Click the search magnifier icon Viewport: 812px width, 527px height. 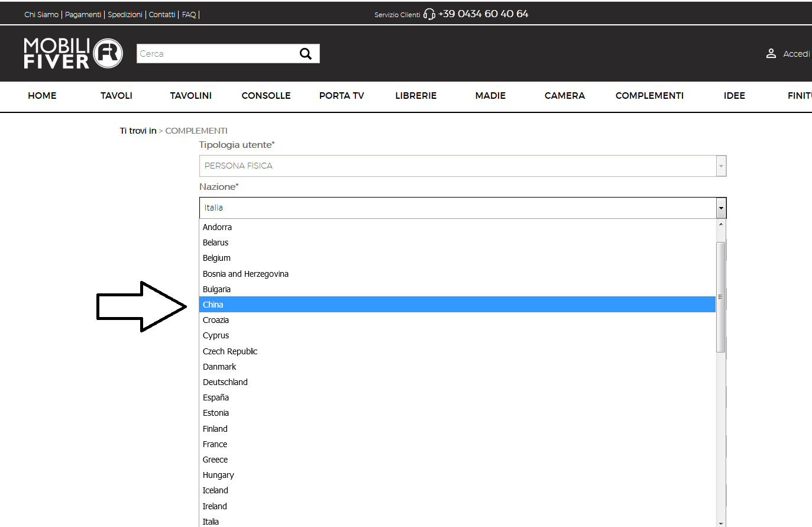tap(306, 54)
